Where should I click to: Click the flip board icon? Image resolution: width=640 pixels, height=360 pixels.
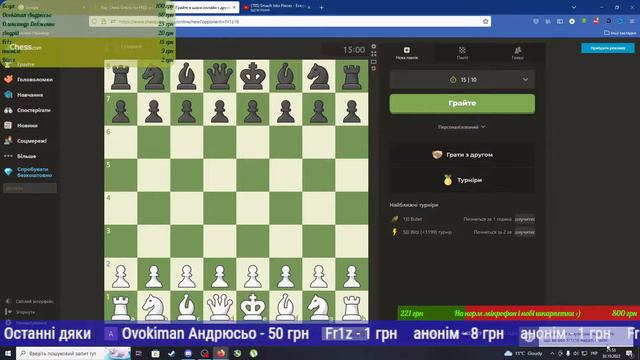click(x=373, y=69)
